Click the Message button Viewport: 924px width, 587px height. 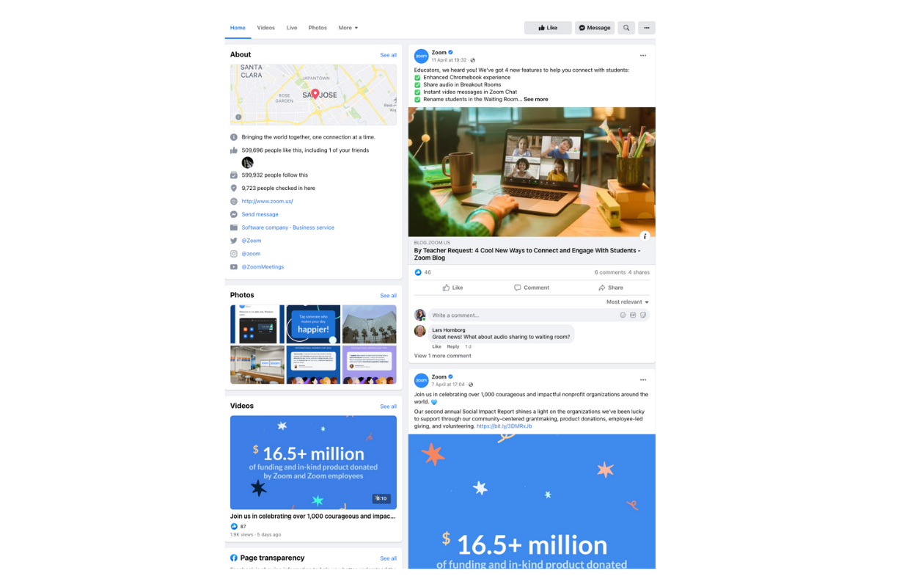click(x=595, y=28)
